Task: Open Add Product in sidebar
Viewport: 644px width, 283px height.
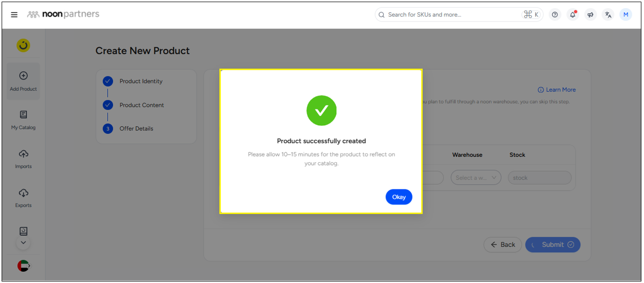Action: coord(23,81)
